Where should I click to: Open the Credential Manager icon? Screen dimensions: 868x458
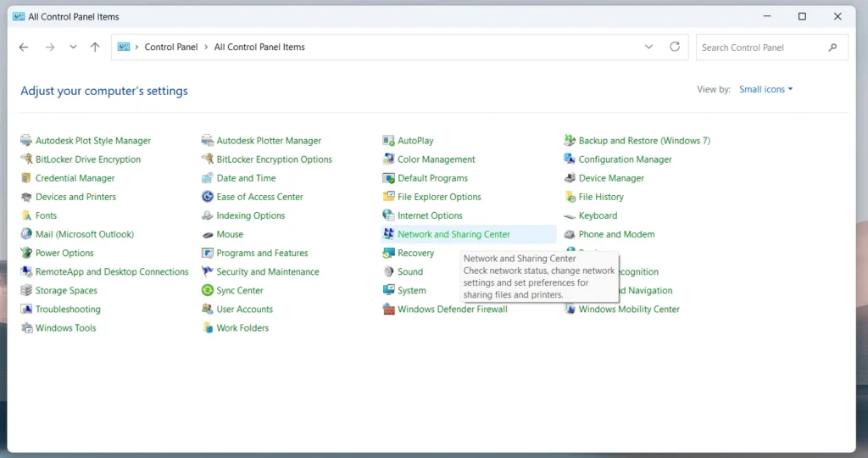point(26,178)
